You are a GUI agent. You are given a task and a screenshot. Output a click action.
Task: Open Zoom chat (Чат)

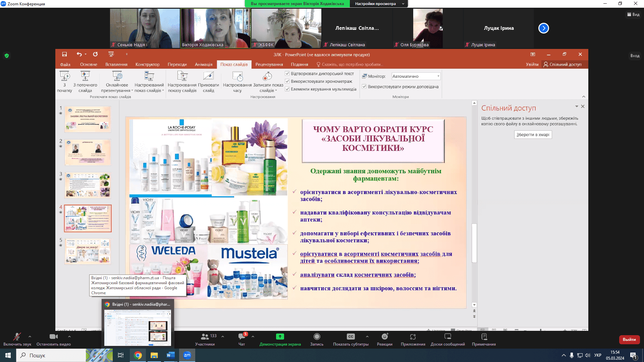click(x=242, y=339)
